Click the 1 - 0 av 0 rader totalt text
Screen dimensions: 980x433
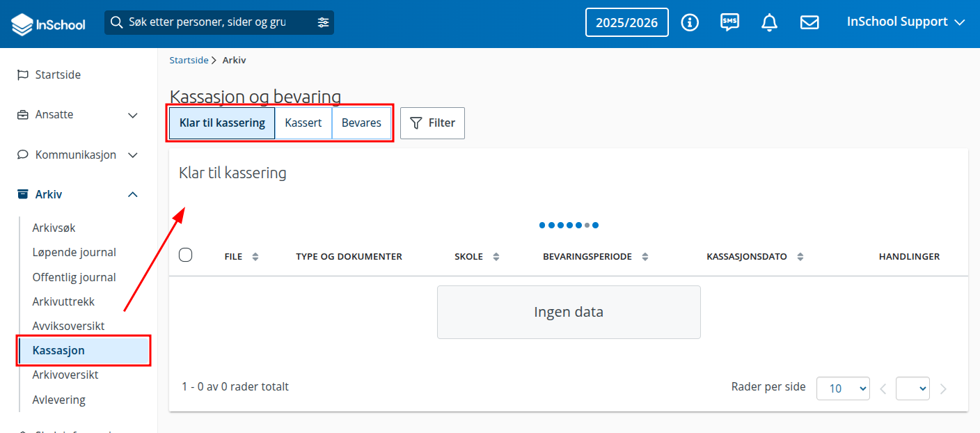click(x=235, y=386)
